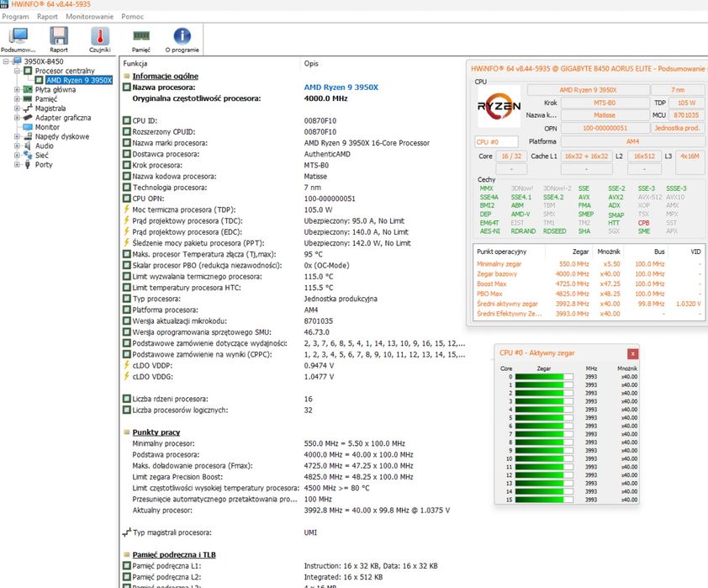Collapse the Procesor centralny branch
Image resolution: width=708 pixels, height=588 pixels.
[17, 71]
